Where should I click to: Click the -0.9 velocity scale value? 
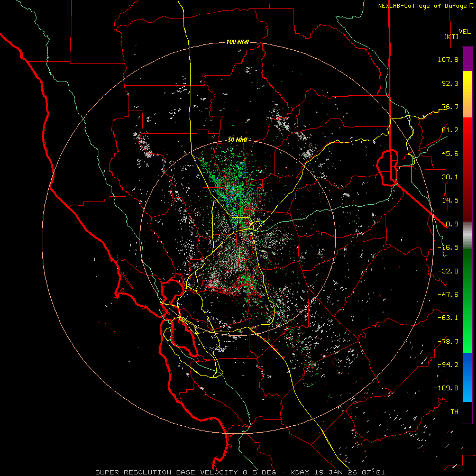(450, 224)
